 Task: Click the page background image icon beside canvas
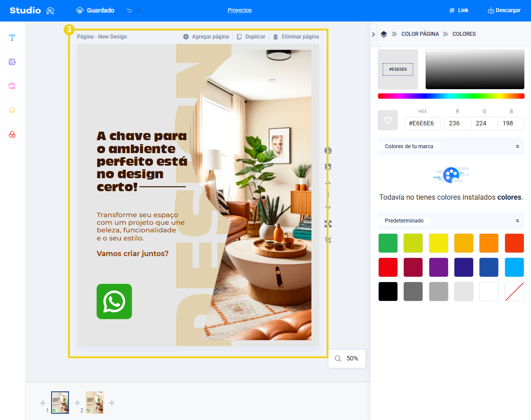click(x=328, y=167)
